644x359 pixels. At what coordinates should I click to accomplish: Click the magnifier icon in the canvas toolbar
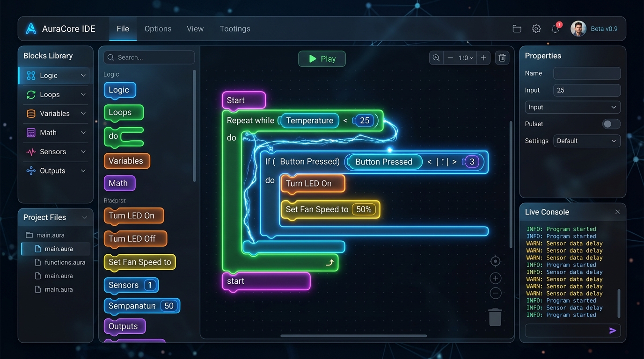436,58
